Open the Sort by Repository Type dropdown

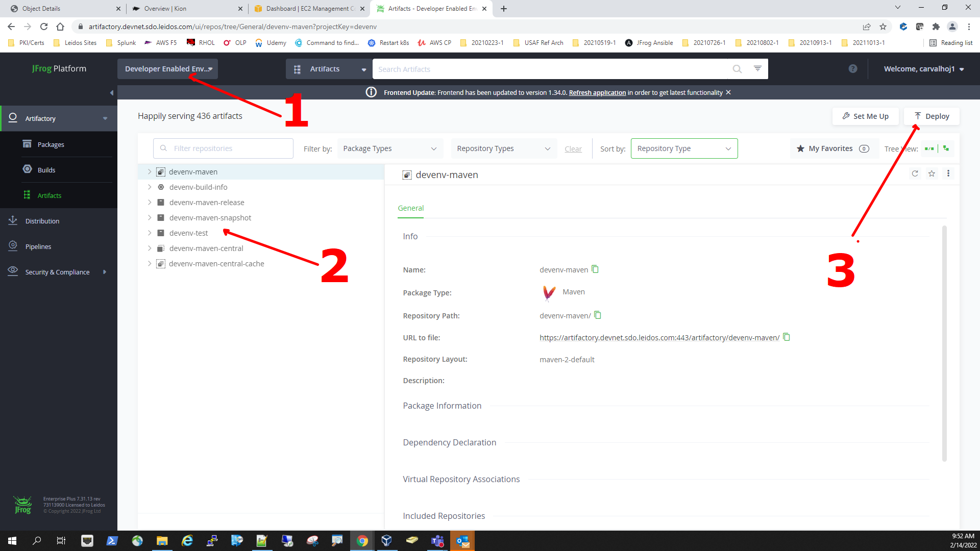click(x=684, y=148)
